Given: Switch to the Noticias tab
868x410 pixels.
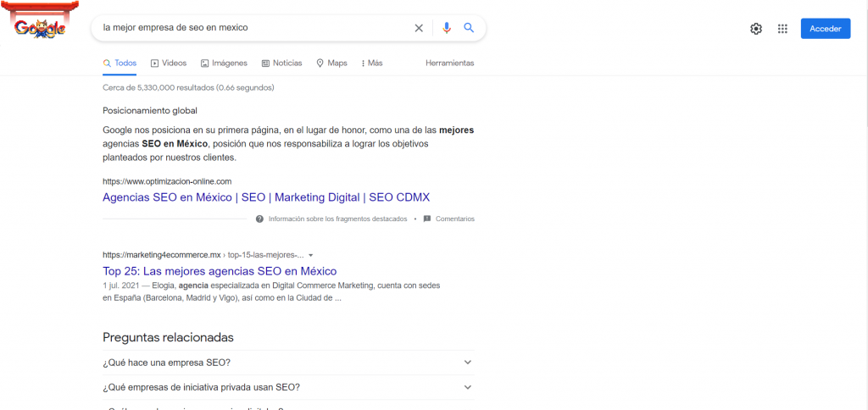Looking at the screenshot, I should pyautogui.click(x=281, y=63).
